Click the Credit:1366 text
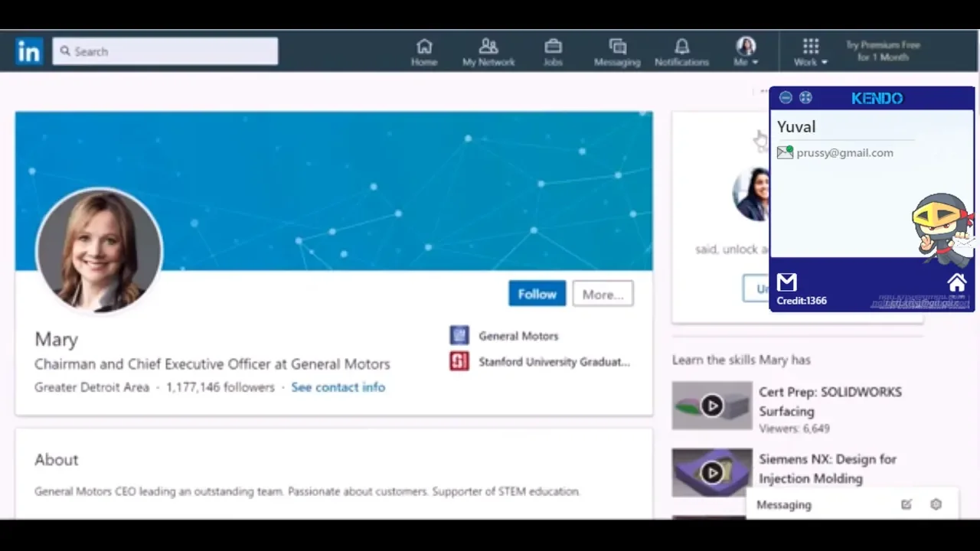980x551 pixels. point(802,301)
